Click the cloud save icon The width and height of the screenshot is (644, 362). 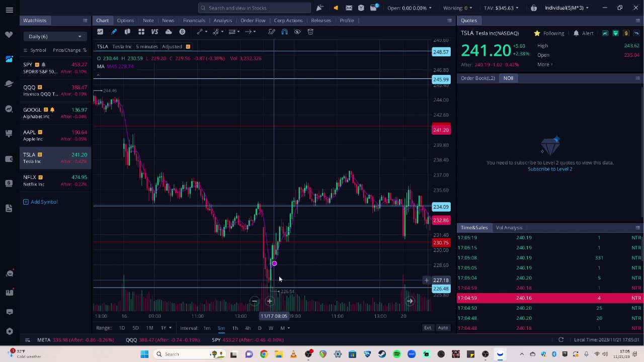pos(169,32)
